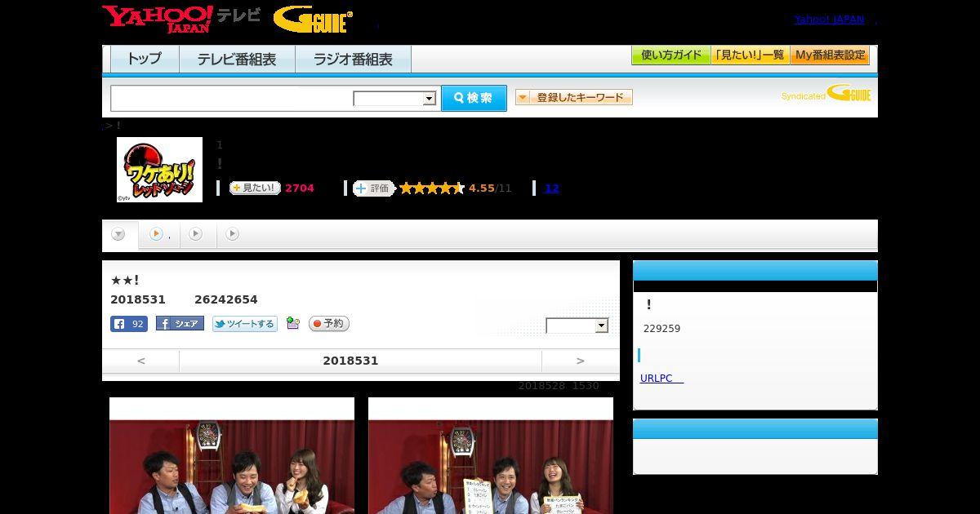Select the fourth tab with gray play arrow

click(233, 234)
